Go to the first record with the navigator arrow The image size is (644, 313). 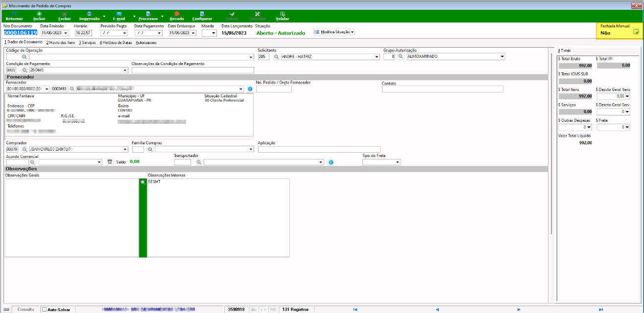355,310
